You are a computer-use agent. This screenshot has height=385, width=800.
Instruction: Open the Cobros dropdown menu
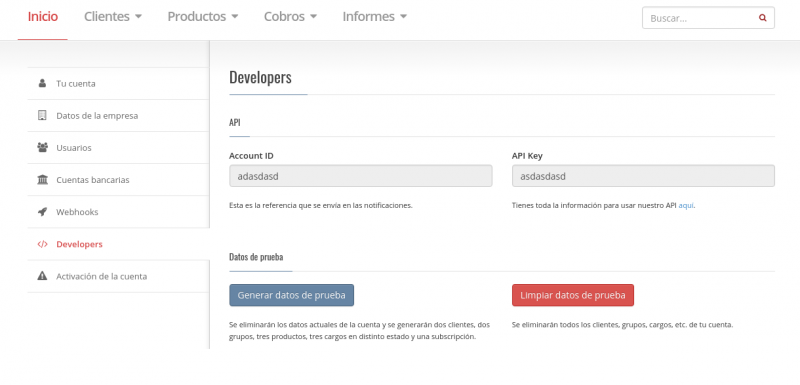(x=290, y=16)
